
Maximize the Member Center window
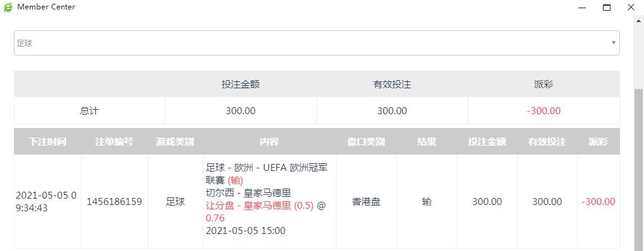click(x=607, y=8)
